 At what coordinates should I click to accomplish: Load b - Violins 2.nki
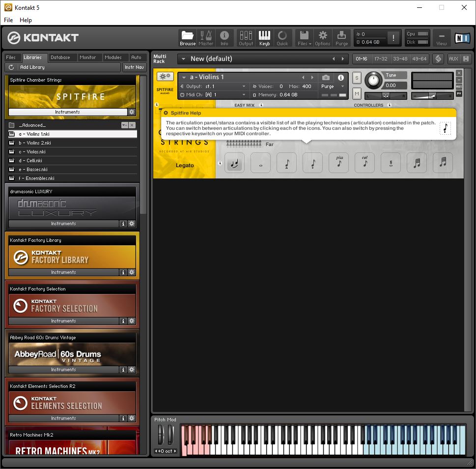click(x=73, y=143)
